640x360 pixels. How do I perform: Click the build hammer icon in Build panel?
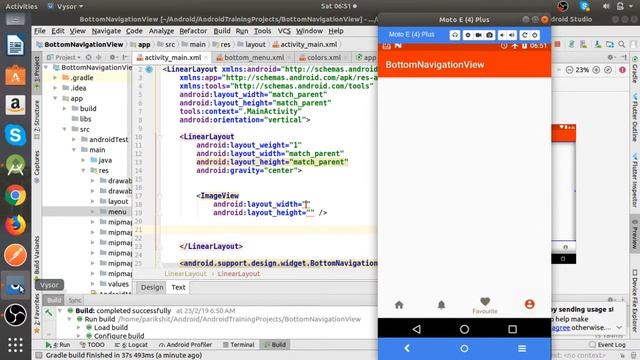pos(49,313)
